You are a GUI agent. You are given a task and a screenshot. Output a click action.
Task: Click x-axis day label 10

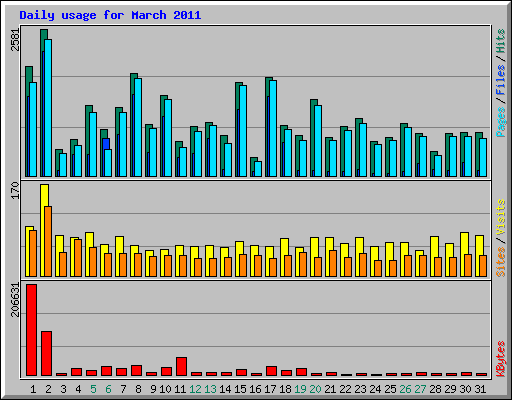(x=165, y=389)
